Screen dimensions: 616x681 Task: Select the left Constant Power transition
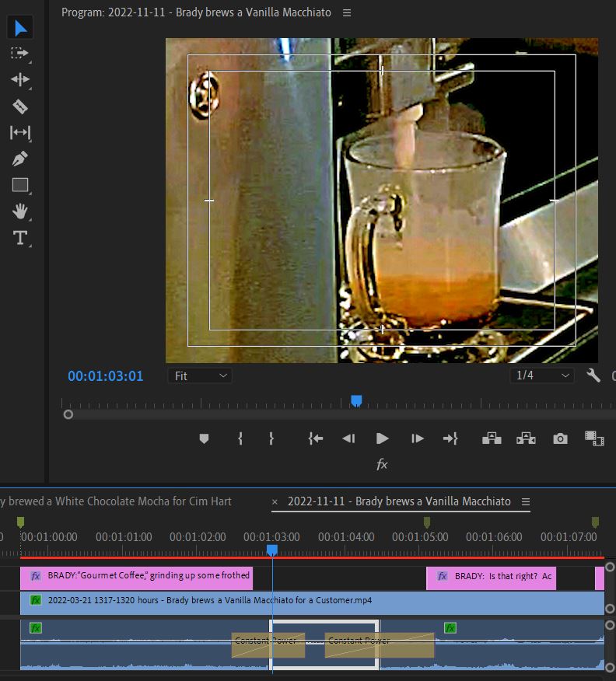268,644
